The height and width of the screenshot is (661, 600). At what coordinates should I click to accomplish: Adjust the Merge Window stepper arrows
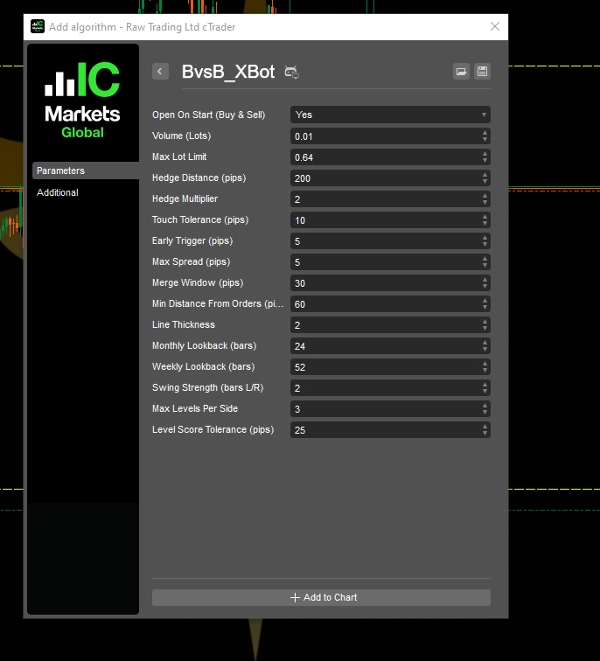coord(485,283)
